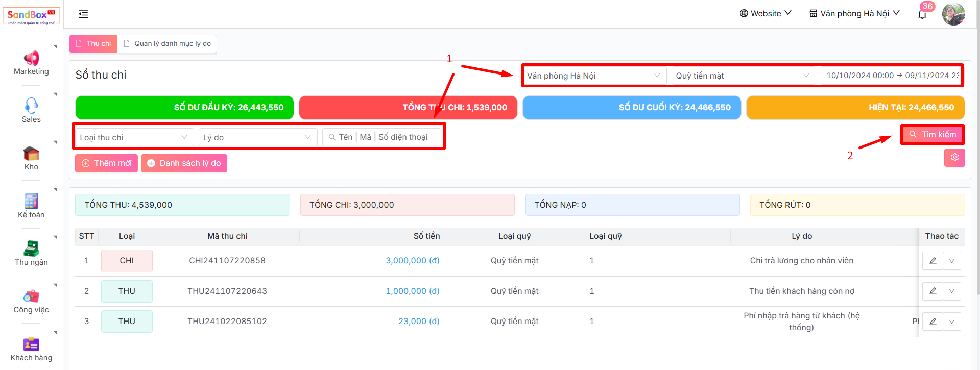Collapse the sidebar menu toggle icon
This screenshot has width=980, height=370.
(83, 14)
